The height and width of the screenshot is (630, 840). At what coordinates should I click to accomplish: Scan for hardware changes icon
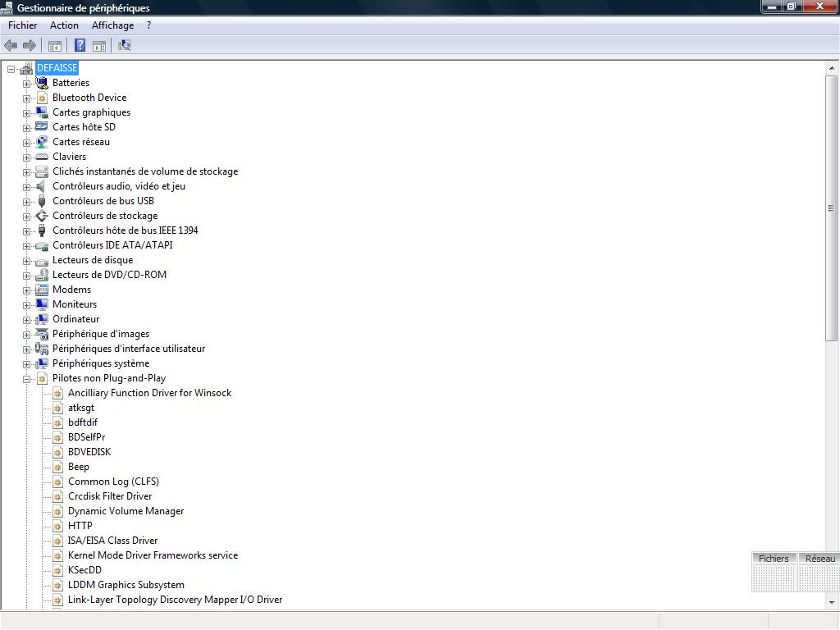point(125,46)
